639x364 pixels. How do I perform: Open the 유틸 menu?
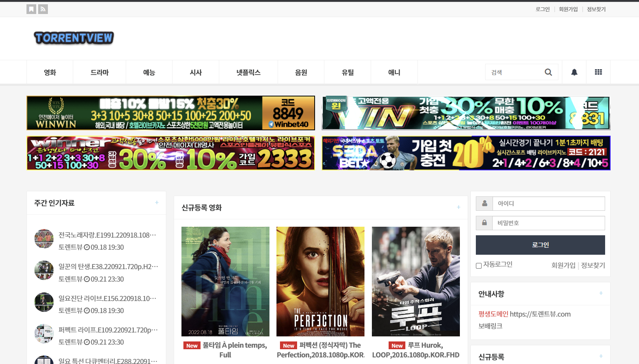pyautogui.click(x=348, y=72)
